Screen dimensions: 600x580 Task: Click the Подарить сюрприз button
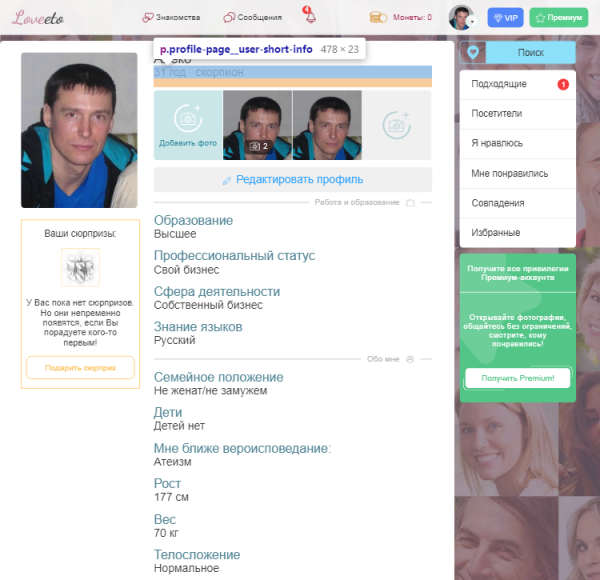tap(80, 368)
